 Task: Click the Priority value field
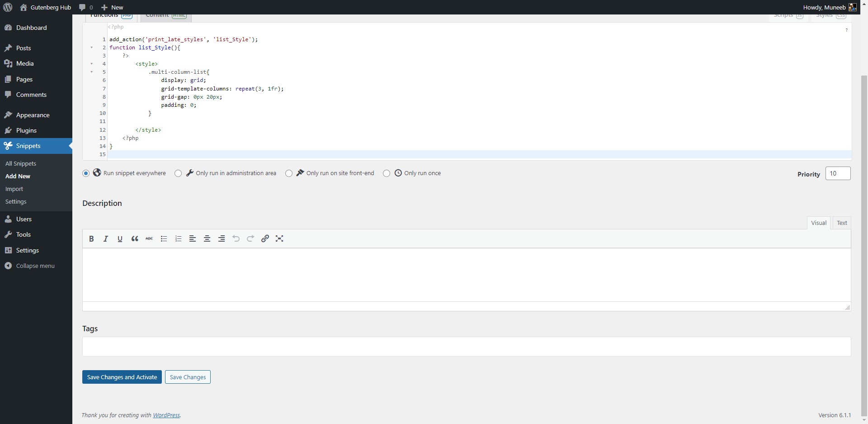tap(839, 173)
